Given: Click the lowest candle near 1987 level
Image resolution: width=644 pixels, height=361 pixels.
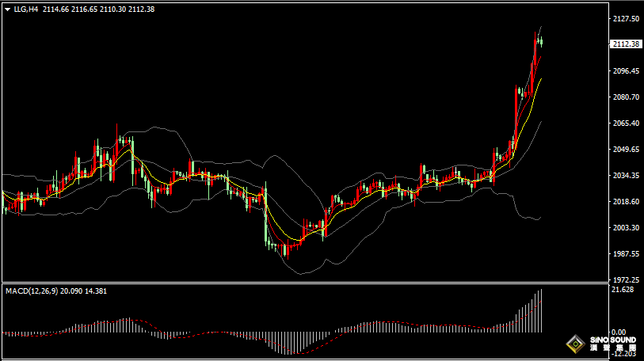Looking at the screenshot, I should [x=289, y=250].
